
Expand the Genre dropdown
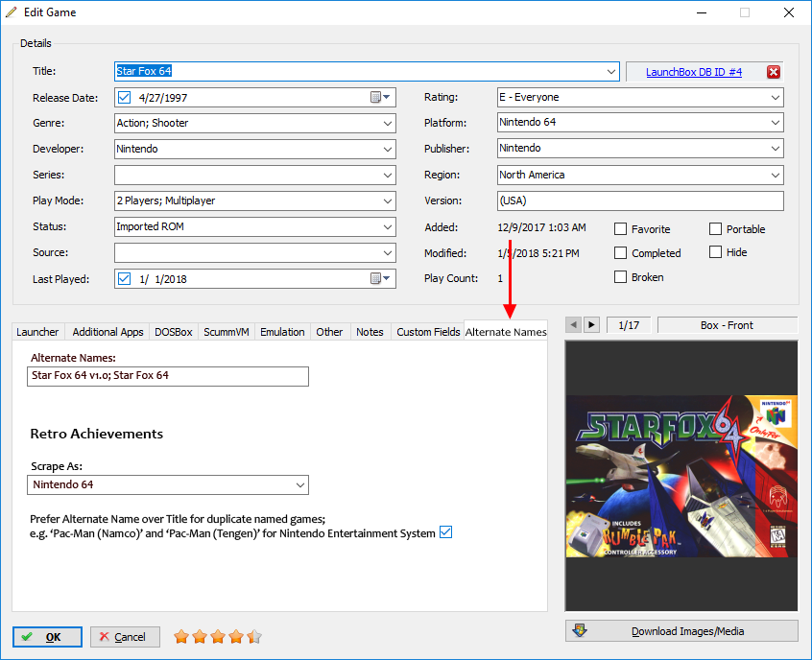pyautogui.click(x=388, y=123)
